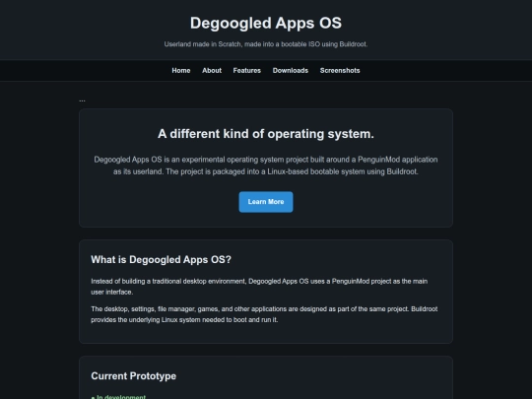Click the green In development status dot
The image size is (532, 399).
pos(93,397)
